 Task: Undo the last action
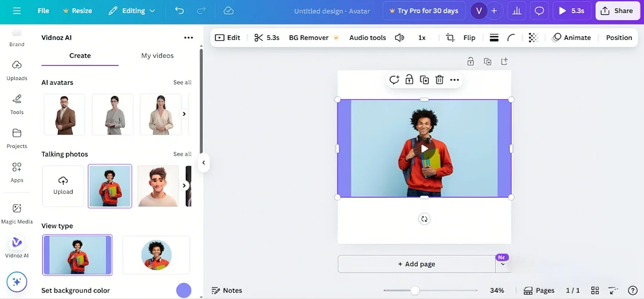pyautogui.click(x=179, y=11)
